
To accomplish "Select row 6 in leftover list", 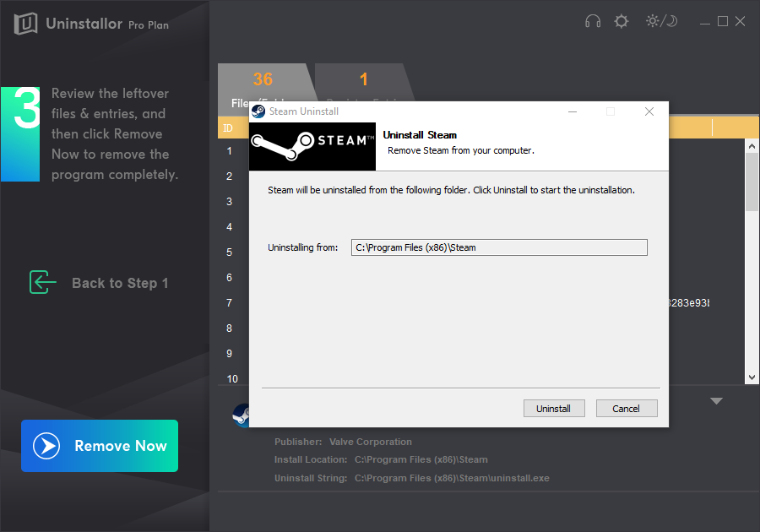I will [x=229, y=278].
